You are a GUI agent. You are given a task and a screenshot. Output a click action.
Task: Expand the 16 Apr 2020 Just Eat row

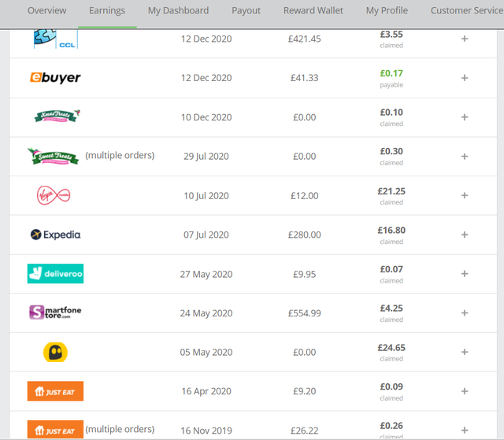465,391
